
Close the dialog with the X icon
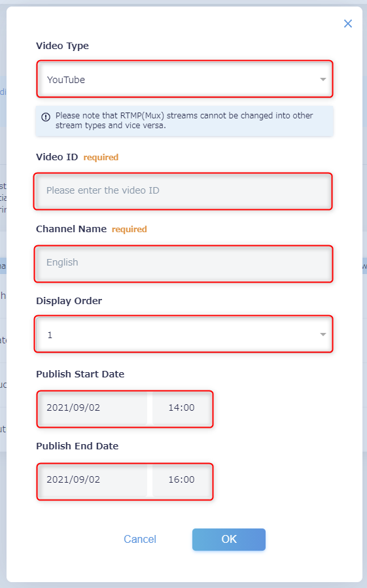click(x=348, y=24)
